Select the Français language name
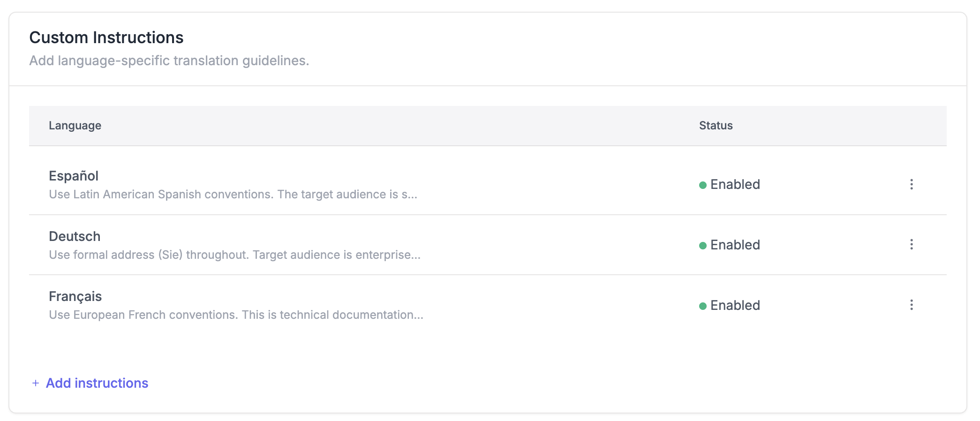980x421 pixels. (75, 296)
